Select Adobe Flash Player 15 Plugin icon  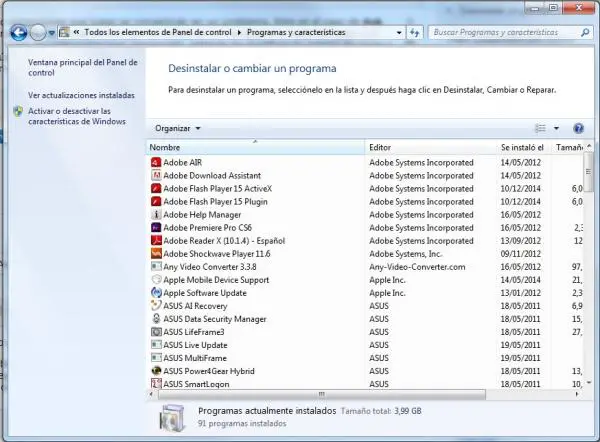(156, 201)
